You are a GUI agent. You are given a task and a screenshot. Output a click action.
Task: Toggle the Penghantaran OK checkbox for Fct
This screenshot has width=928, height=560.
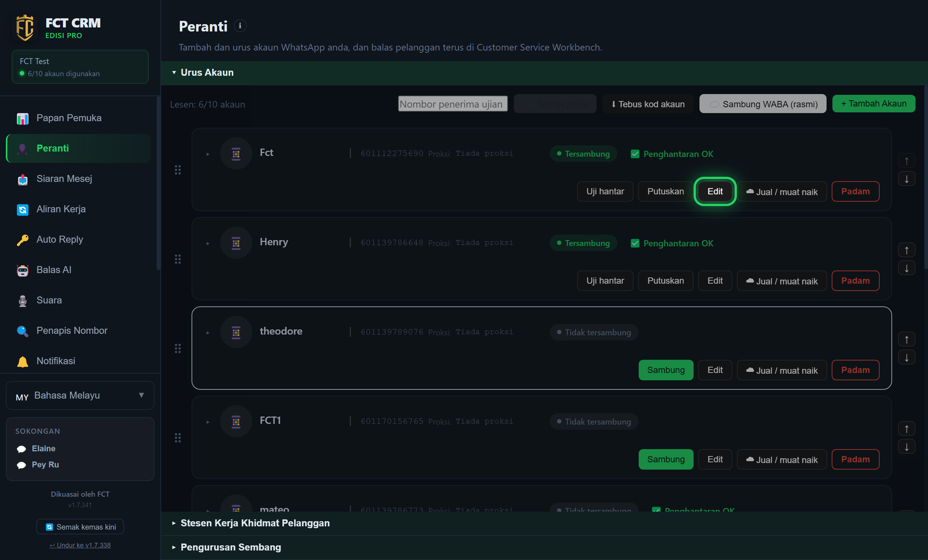click(x=635, y=154)
